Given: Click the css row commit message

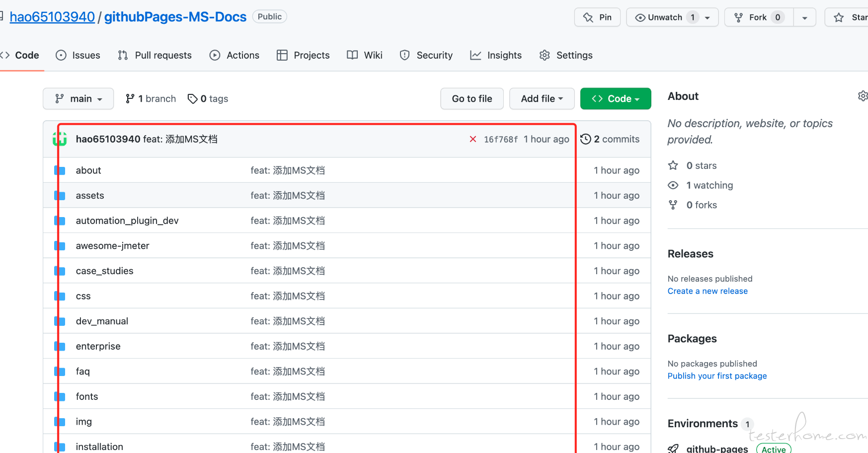Looking at the screenshot, I should tap(288, 296).
